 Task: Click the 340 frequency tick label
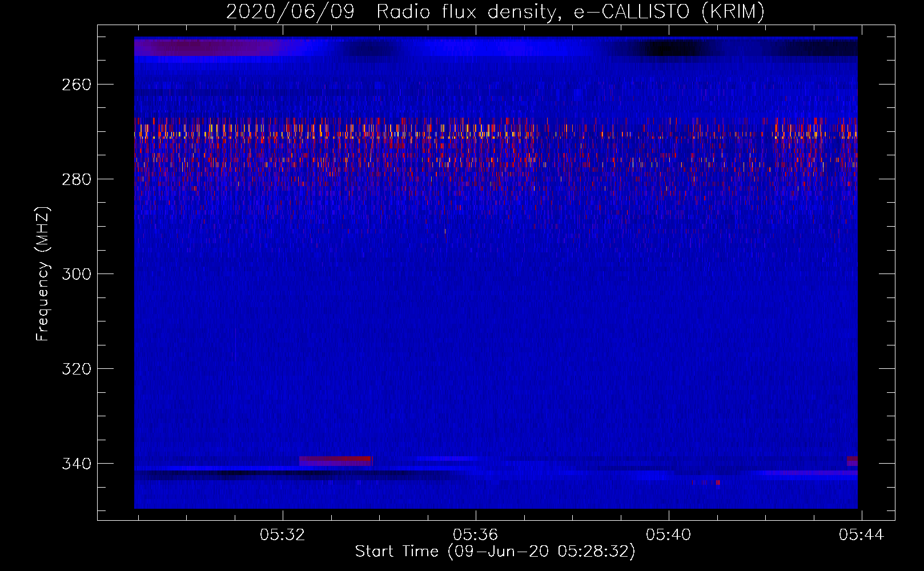pyautogui.click(x=77, y=464)
